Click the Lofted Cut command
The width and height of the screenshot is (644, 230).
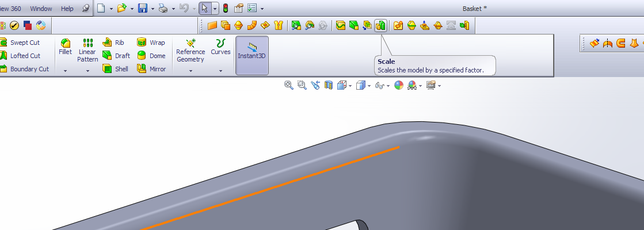[x=20, y=56]
